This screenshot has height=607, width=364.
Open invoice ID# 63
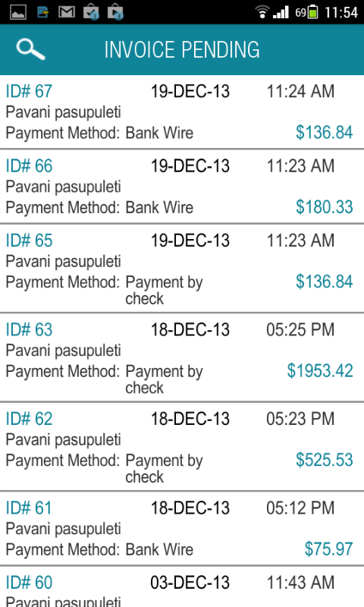click(x=182, y=357)
